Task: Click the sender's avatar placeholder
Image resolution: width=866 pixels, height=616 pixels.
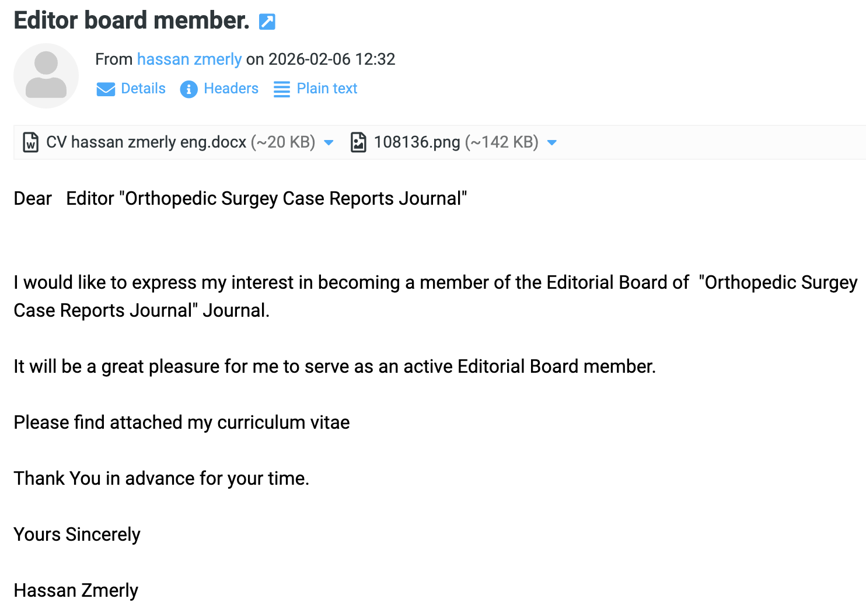Action: click(46, 76)
